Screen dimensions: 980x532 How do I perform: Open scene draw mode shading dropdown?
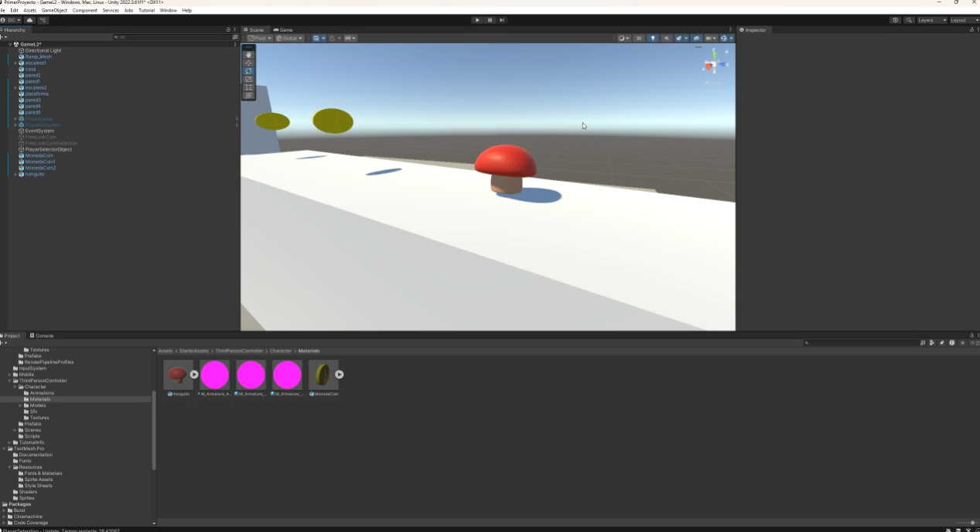tap(623, 38)
